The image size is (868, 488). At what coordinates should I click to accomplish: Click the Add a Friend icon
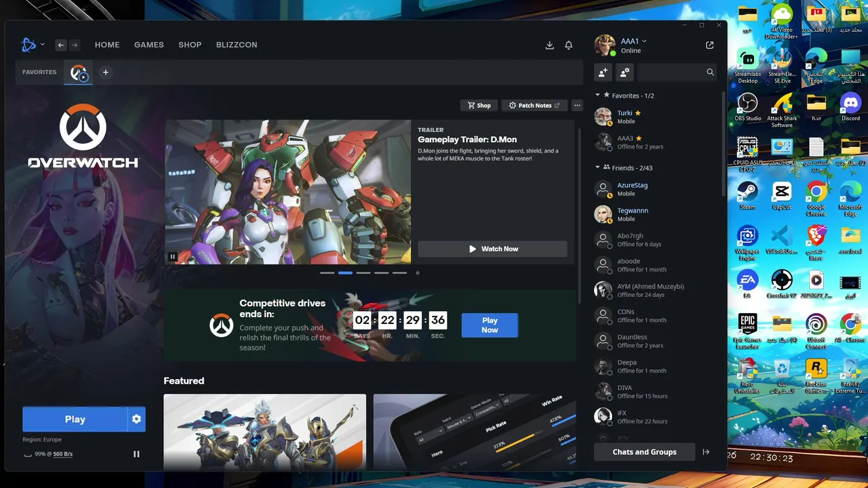click(x=604, y=72)
